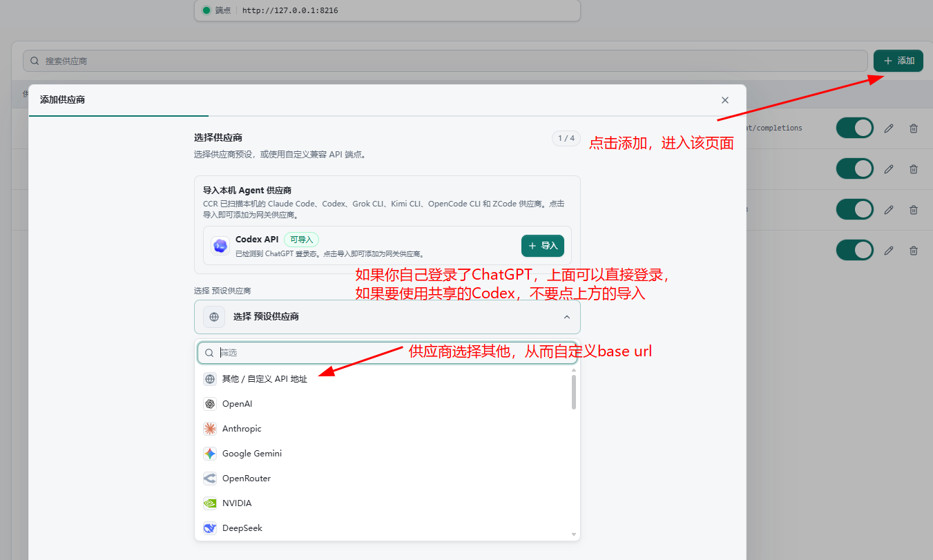Click the 可导入 badge beside Codex API
Image resolution: width=933 pixels, height=560 pixels.
(x=301, y=240)
